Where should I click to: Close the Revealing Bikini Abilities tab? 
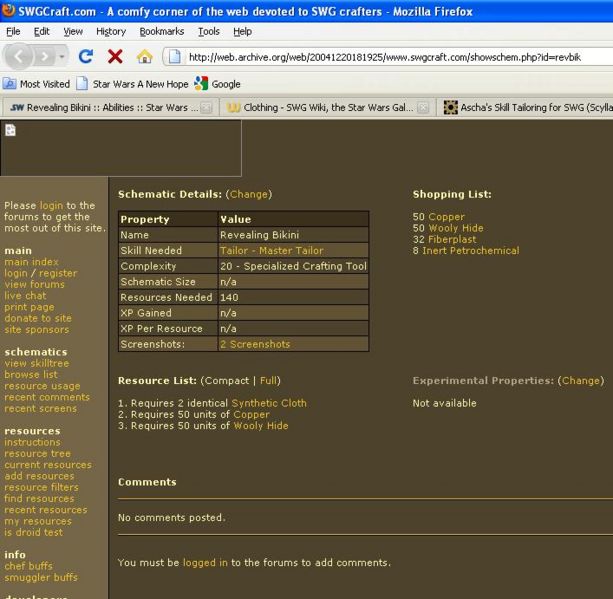coord(206,108)
